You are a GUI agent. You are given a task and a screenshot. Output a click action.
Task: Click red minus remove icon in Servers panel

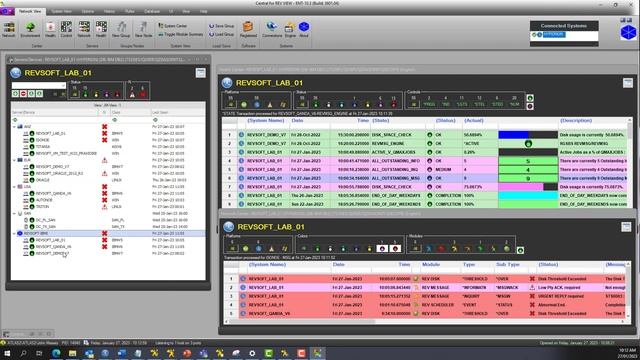23,94
